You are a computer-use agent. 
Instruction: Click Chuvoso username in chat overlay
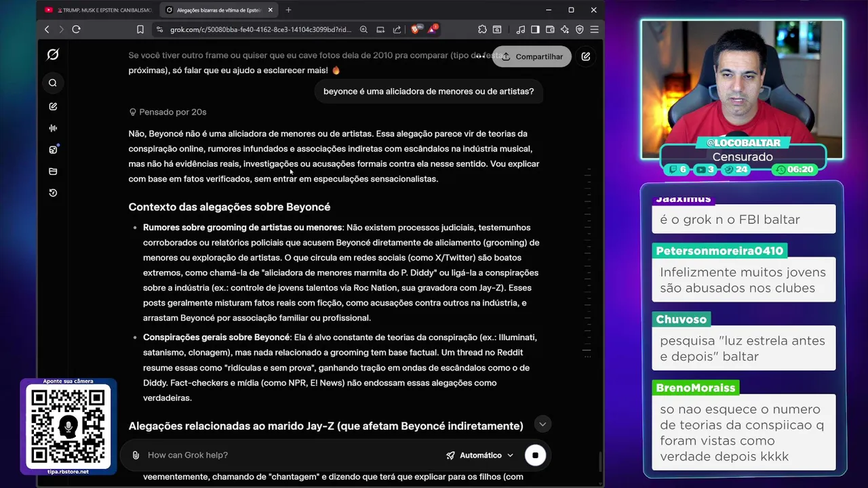click(682, 319)
